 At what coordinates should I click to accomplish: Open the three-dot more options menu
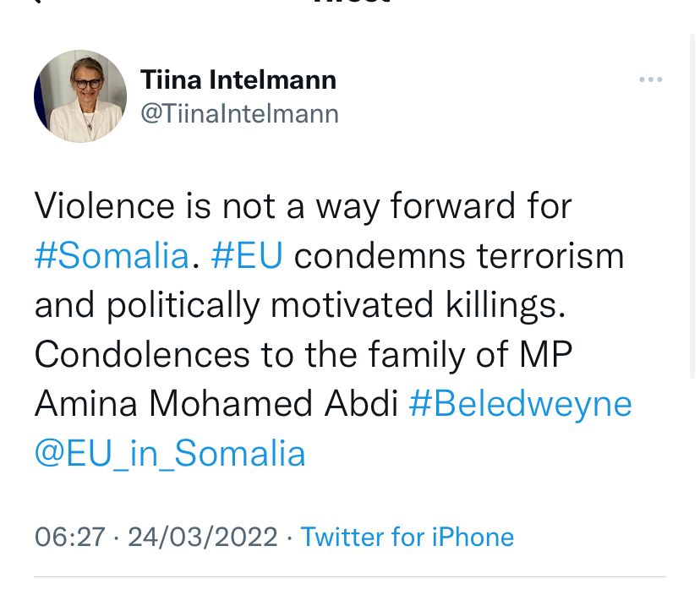(650, 79)
